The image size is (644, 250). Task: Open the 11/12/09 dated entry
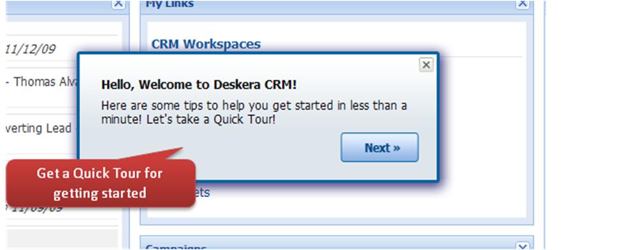30,49
